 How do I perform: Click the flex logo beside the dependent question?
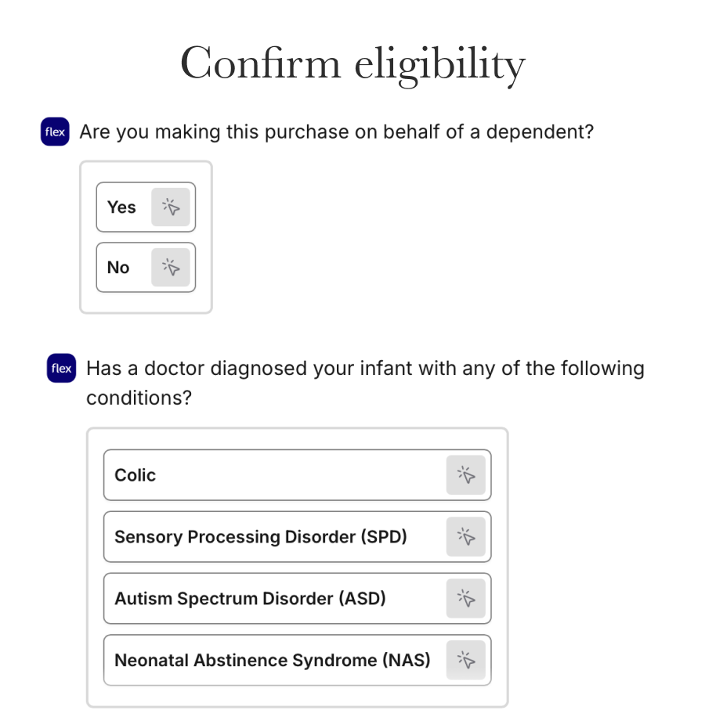[x=55, y=132]
